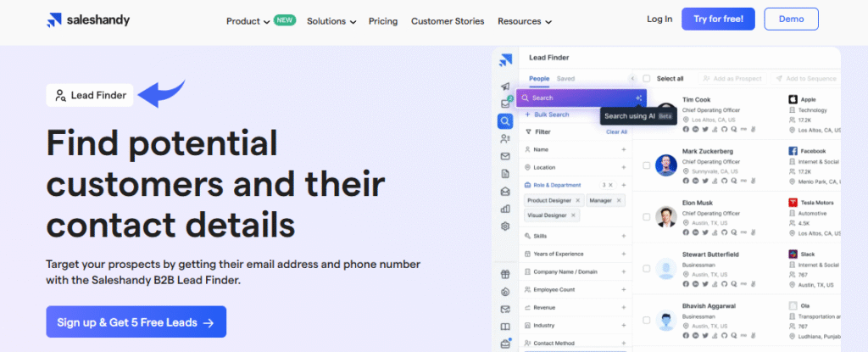The image size is (868, 352).
Task: Click the Role & Department filter label
Action: tap(557, 185)
